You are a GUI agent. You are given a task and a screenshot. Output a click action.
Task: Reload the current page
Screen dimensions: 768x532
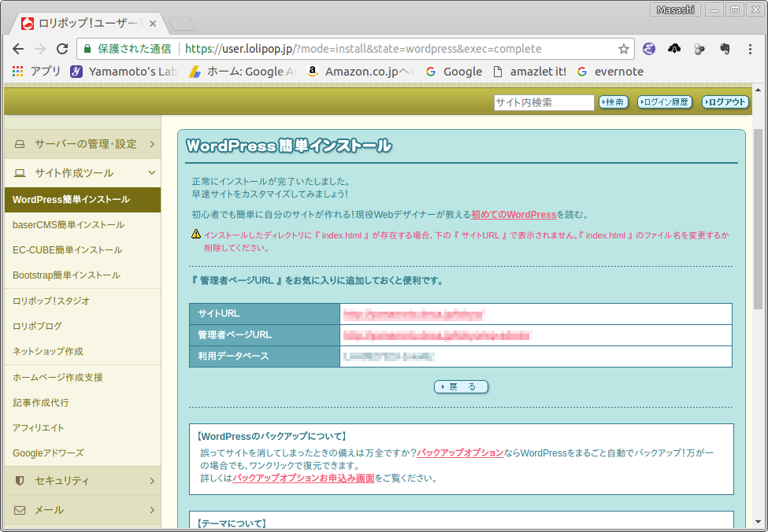point(62,49)
